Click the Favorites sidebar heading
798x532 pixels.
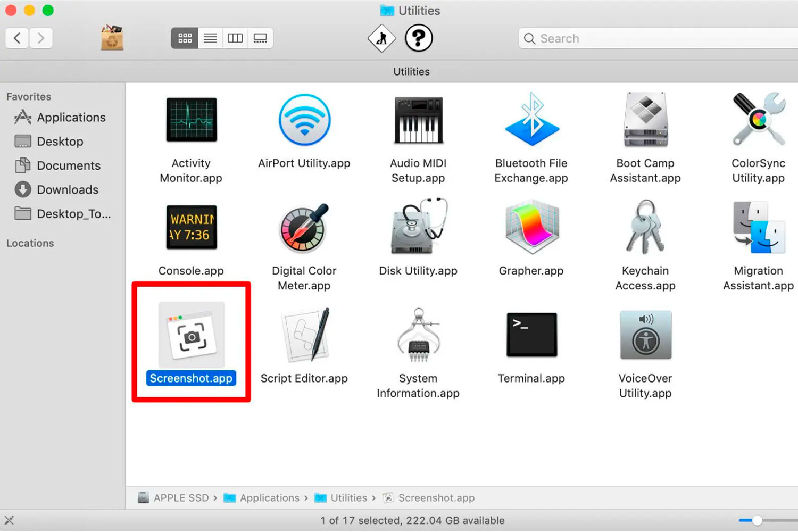tap(29, 97)
